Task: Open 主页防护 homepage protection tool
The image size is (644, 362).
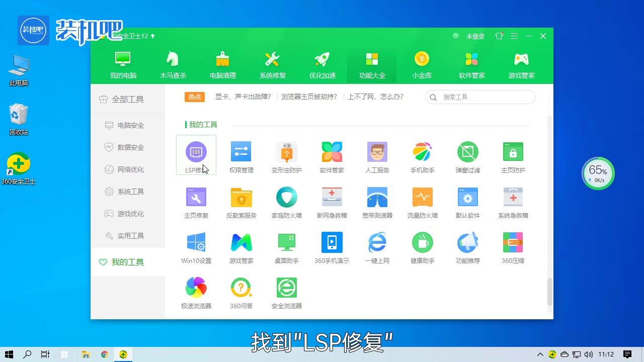Action: [513, 152]
